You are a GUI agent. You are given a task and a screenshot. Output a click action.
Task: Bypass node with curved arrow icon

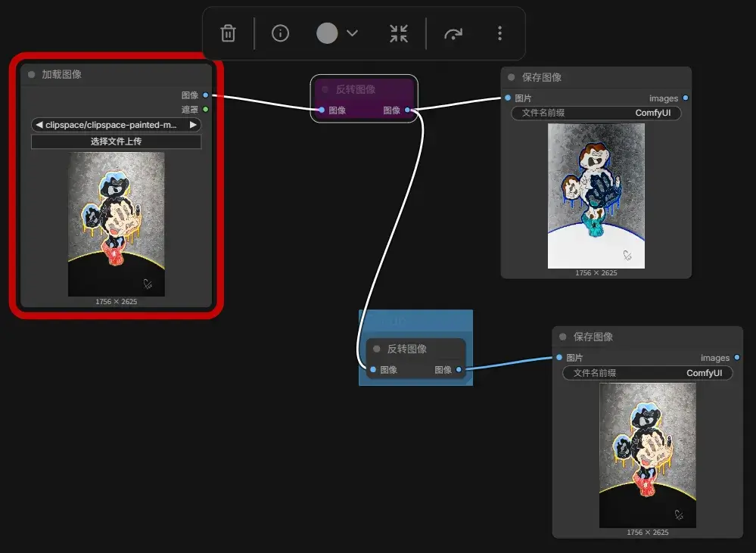[x=453, y=34]
